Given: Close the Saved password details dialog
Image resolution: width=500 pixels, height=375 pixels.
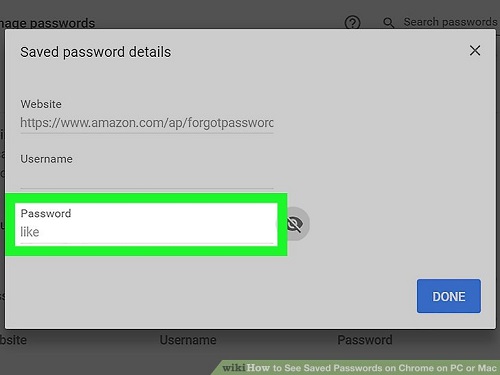Looking at the screenshot, I should tap(475, 51).
